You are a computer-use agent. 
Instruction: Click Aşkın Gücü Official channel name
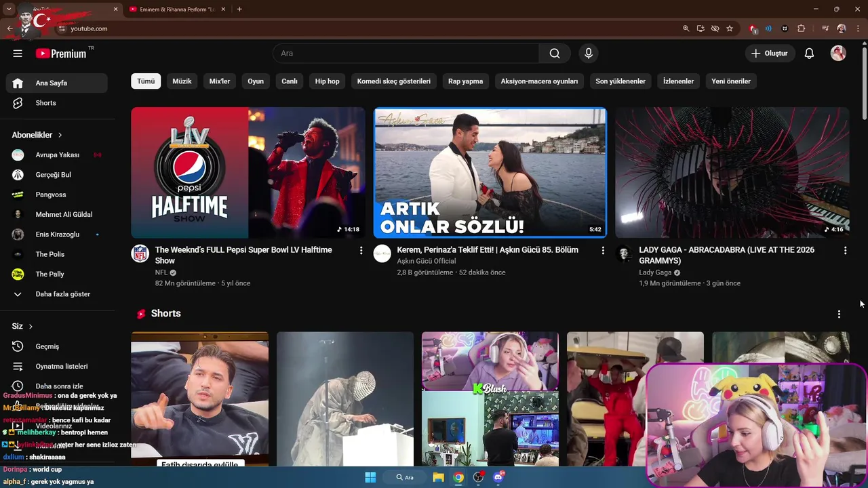427,261
